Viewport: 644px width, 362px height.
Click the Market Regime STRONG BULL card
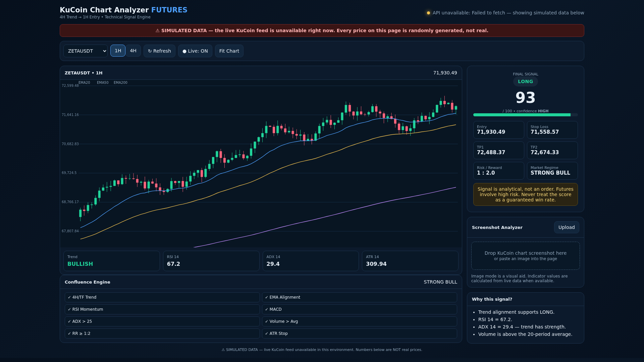pyautogui.click(x=552, y=171)
